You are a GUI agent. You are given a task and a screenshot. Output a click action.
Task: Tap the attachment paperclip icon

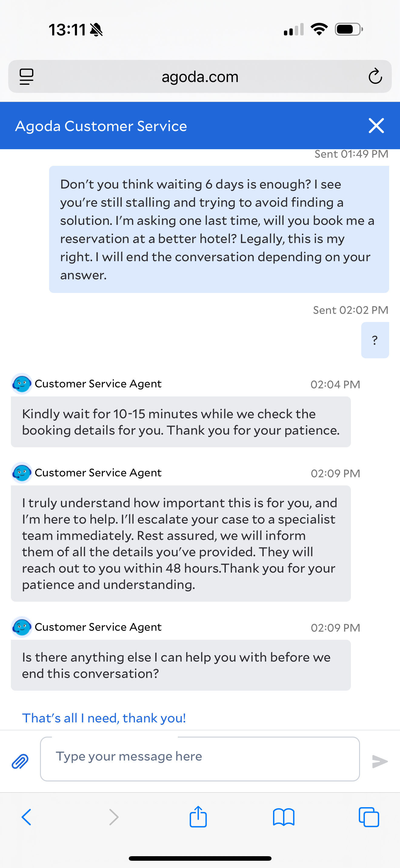tap(20, 761)
